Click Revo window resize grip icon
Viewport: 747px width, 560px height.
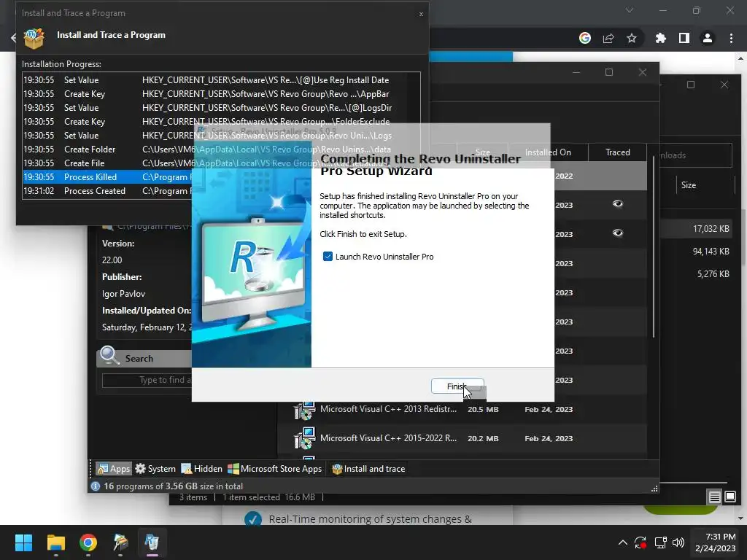654,489
